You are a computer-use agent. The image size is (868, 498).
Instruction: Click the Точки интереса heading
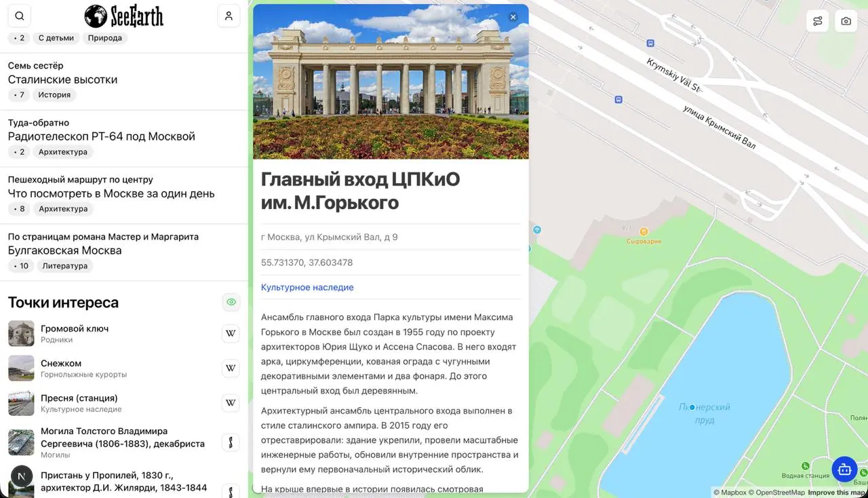point(63,303)
